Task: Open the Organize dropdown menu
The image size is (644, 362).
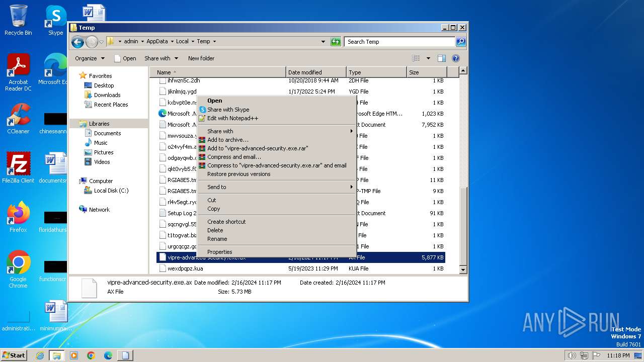Action: pos(90,58)
